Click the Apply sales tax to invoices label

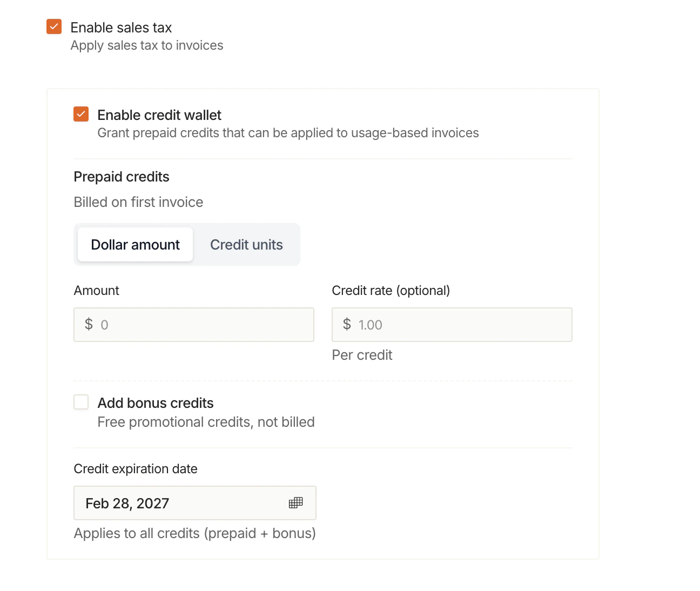tap(146, 45)
